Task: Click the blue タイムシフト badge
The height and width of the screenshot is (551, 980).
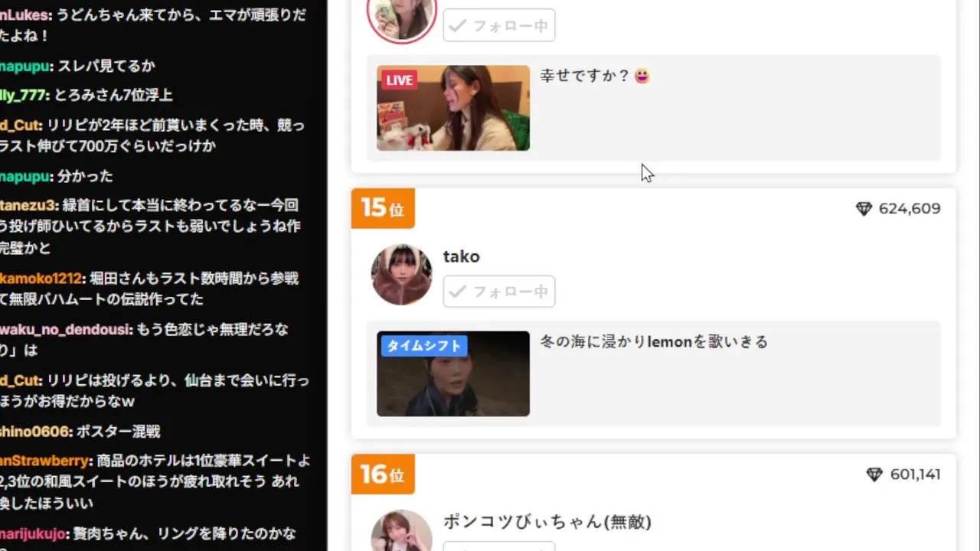Action: tap(423, 346)
